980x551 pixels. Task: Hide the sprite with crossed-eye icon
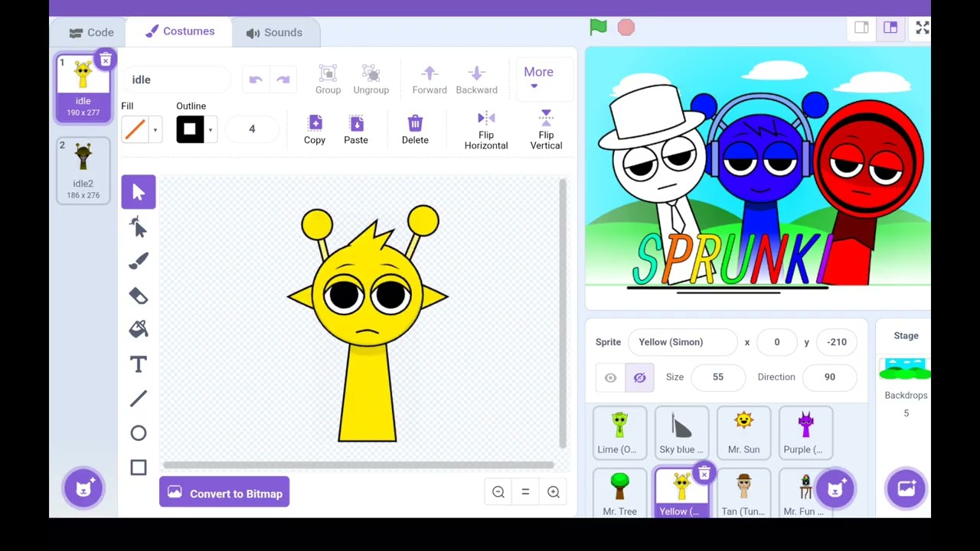(639, 377)
